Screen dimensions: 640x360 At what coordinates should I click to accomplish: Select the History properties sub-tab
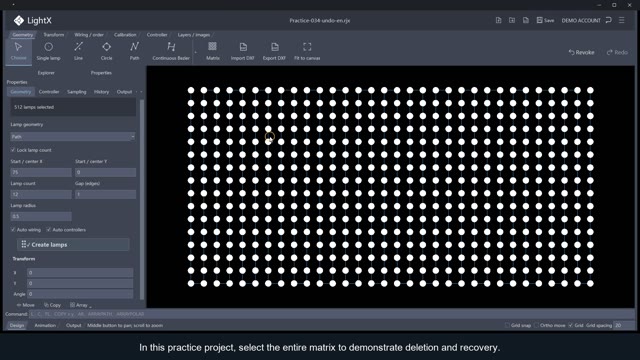[101, 92]
